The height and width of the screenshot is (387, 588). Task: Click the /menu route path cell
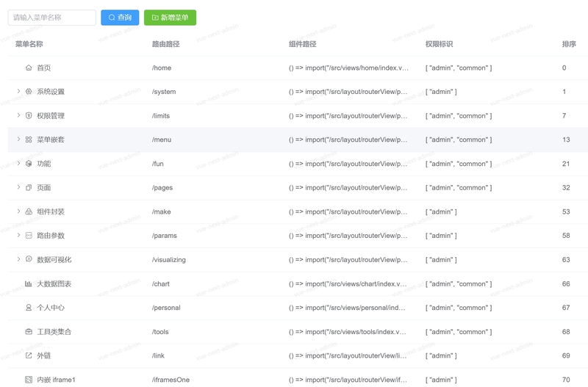tap(162, 140)
